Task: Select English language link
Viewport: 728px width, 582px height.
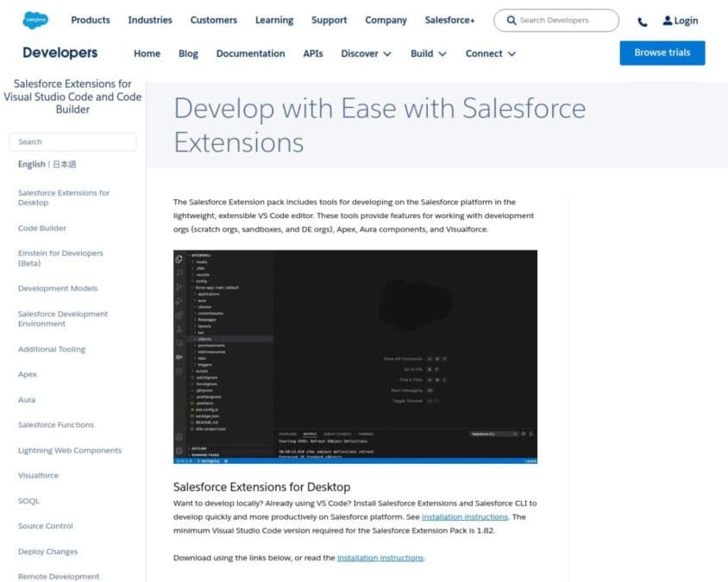Action: (32, 165)
